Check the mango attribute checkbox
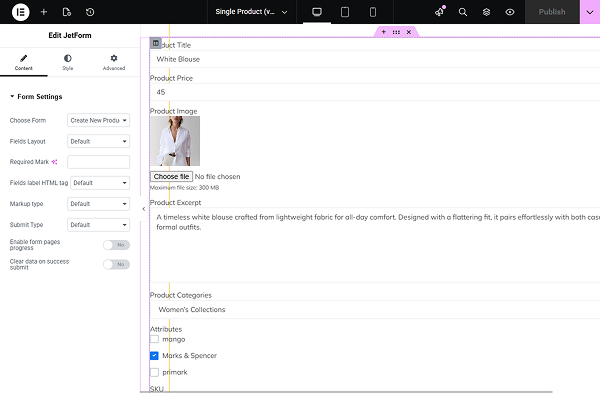 [x=154, y=339]
